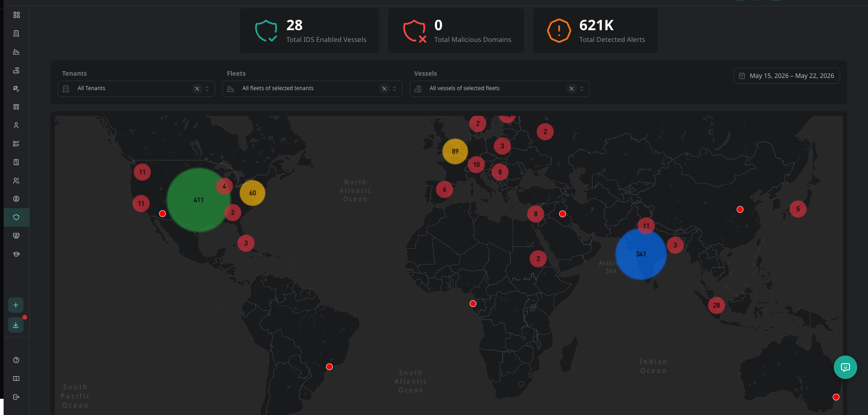868x415 pixels.
Task: Clear the All Tenants selection
Action: 197,89
